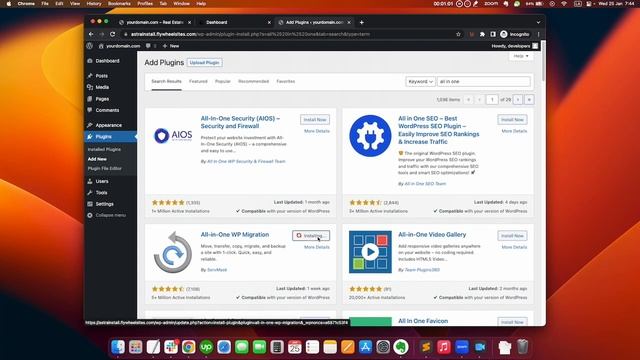Open a new browser tab with plus

[x=362, y=22]
